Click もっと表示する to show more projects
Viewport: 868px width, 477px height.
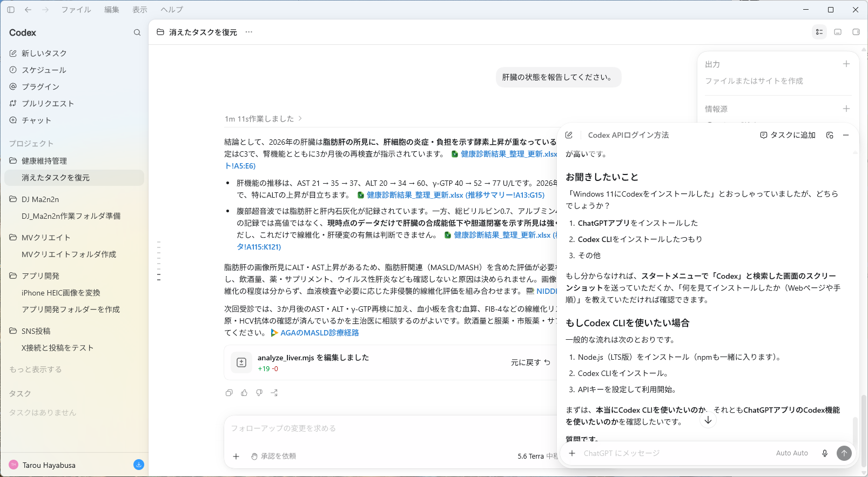coord(36,369)
